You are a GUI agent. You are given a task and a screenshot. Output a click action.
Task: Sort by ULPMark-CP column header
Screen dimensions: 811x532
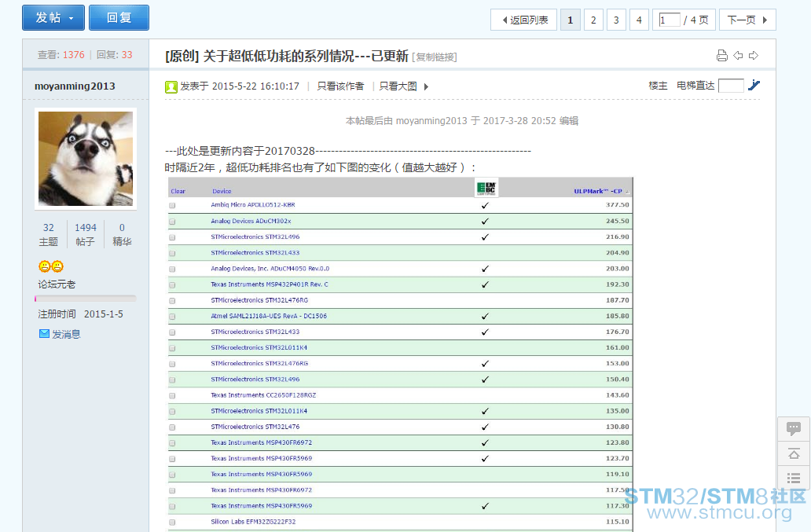(598, 191)
